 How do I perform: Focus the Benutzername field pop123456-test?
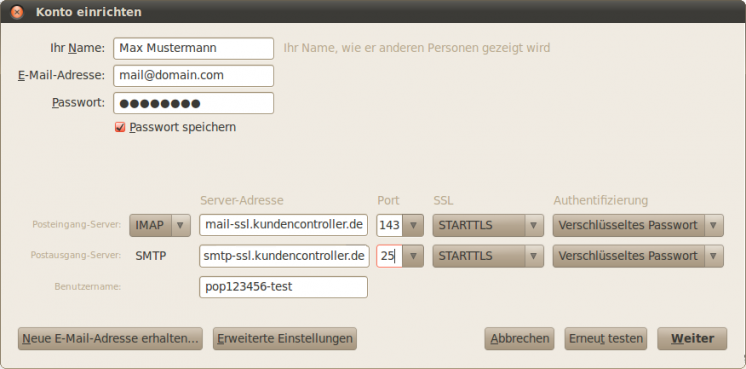point(284,287)
